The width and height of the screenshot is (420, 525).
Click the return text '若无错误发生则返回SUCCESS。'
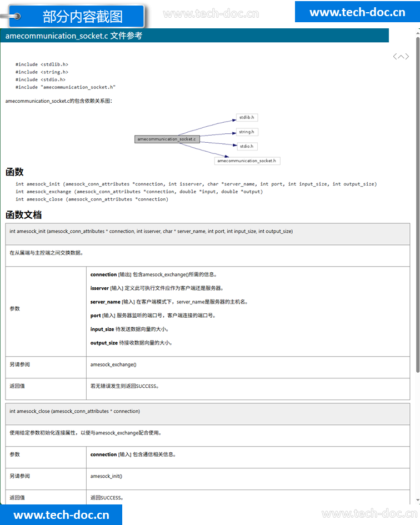coord(124,386)
